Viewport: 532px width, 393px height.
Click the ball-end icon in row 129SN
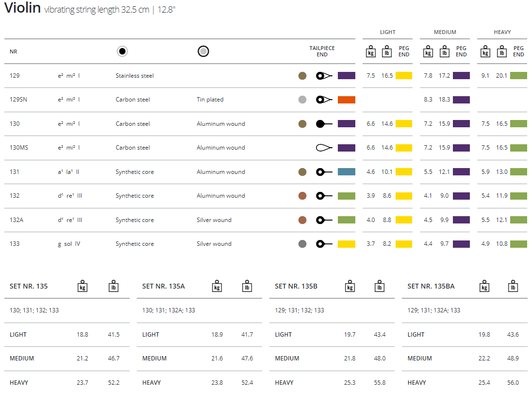coord(324,100)
